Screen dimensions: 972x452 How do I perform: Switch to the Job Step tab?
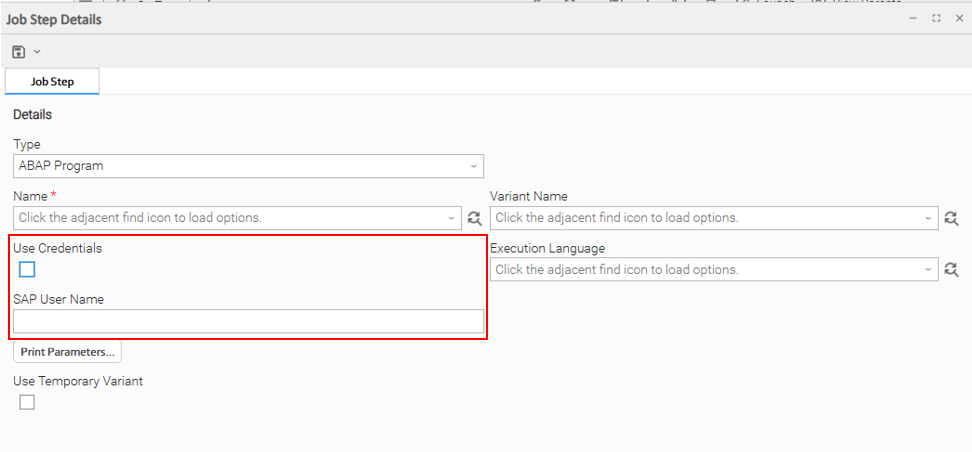(x=52, y=81)
